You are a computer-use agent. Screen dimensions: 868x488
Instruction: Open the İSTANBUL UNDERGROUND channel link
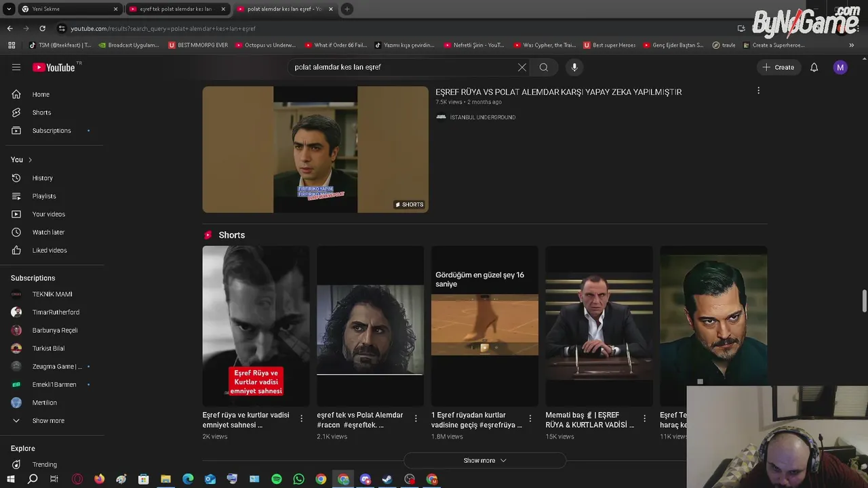coord(483,117)
